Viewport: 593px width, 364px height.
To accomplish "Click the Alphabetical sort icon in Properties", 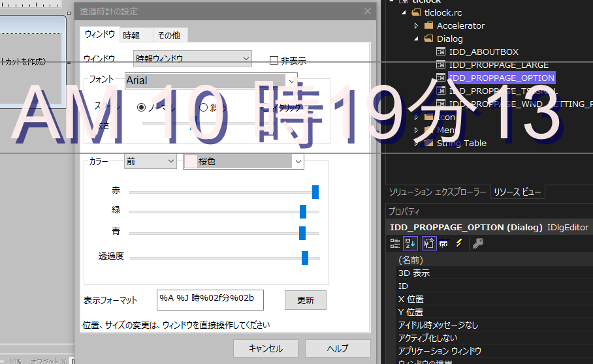I will click(411, 243).
